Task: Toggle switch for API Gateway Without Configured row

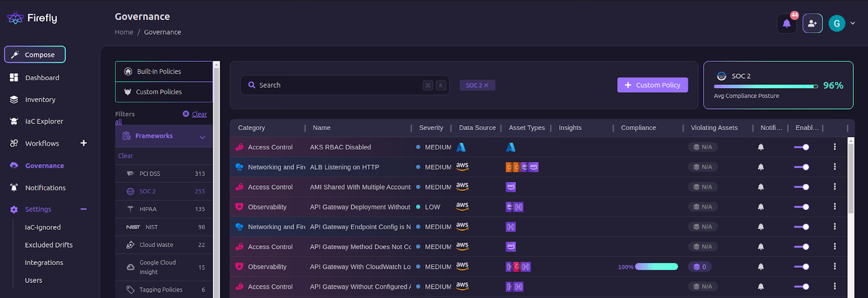Action: pyautogui.click(x=802, y=287)
